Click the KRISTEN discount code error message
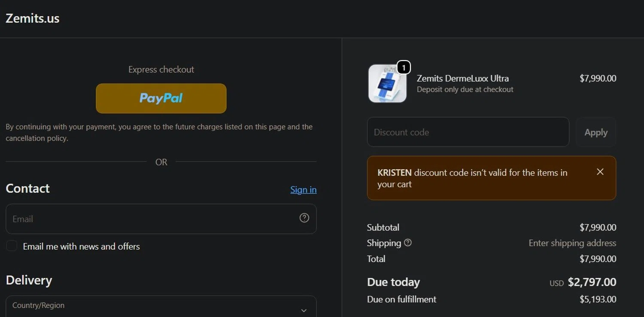The height and width of the screenshot is (317, 644). [x=472, y=178]
